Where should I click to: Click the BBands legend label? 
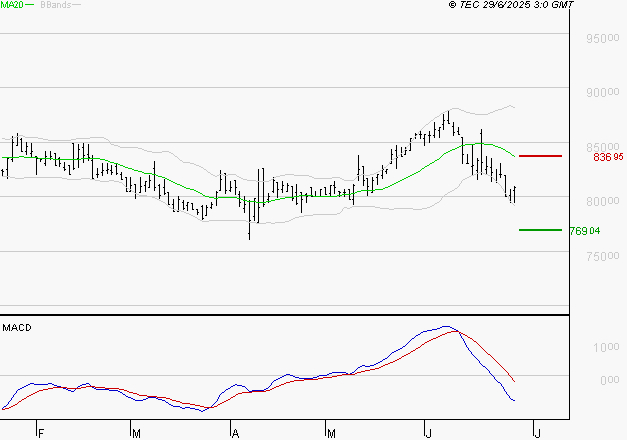tap(56, 5)
